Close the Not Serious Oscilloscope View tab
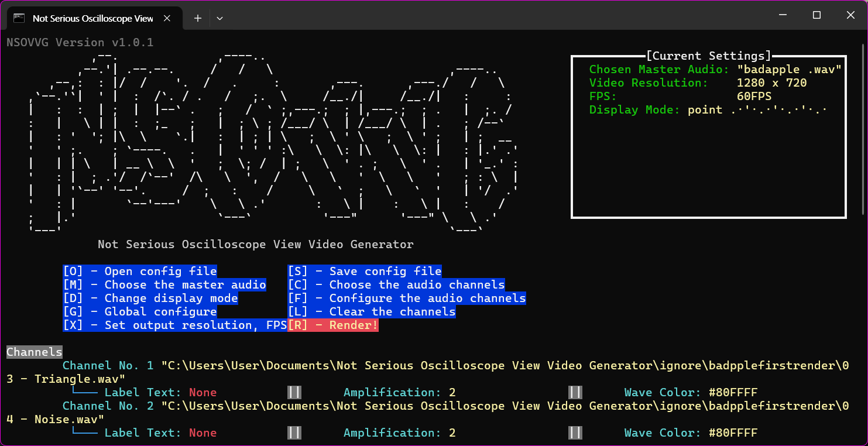 click(167, 18)
